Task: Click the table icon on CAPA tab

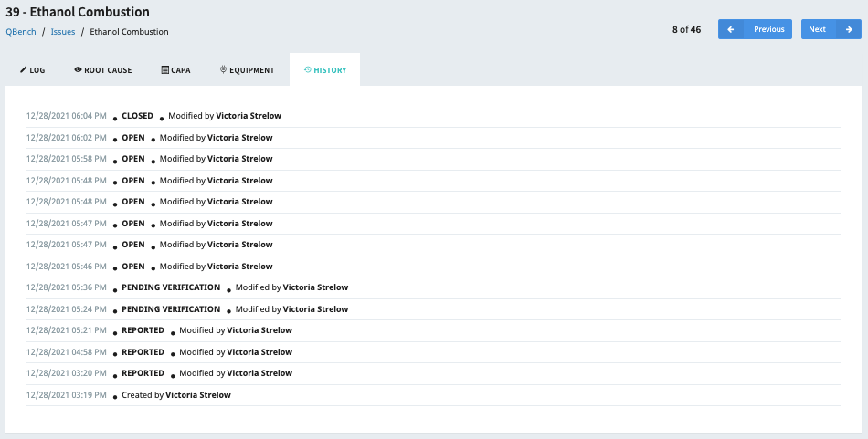Action: [165, 69]
